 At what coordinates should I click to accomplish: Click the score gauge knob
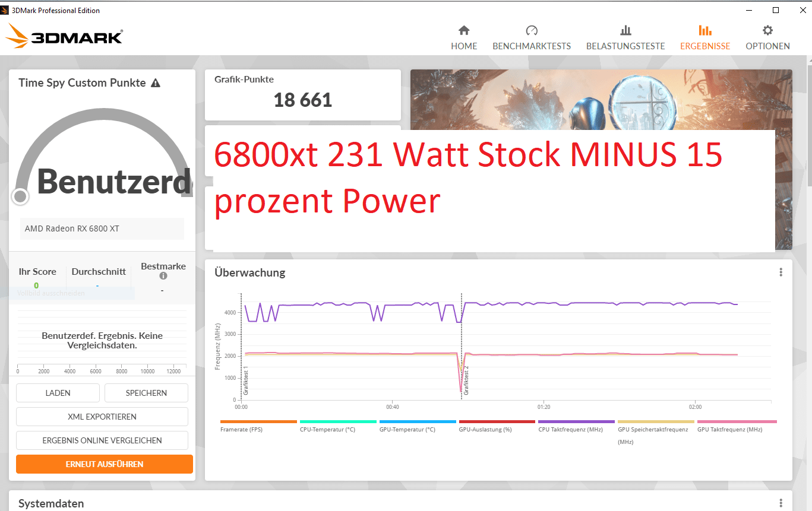click(20, 196)
